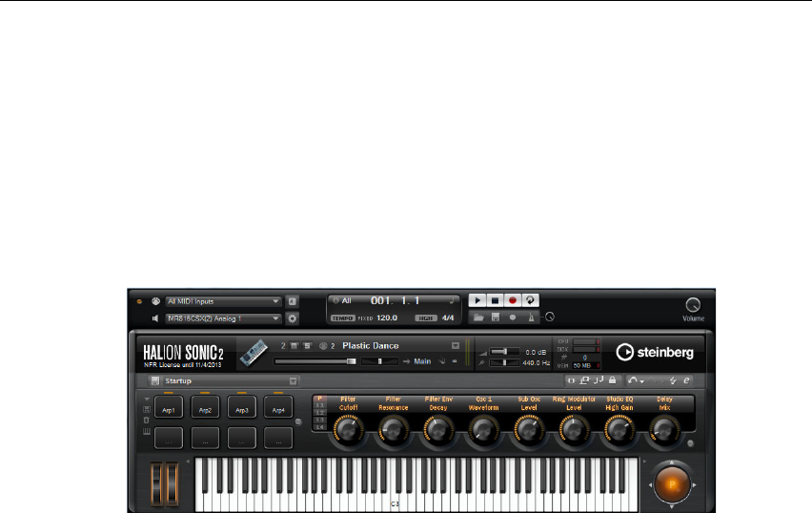This screenshot has width=812, height=513.
Task: Open the All MIDI Inputs dropdown
Action: coord(223,301)
